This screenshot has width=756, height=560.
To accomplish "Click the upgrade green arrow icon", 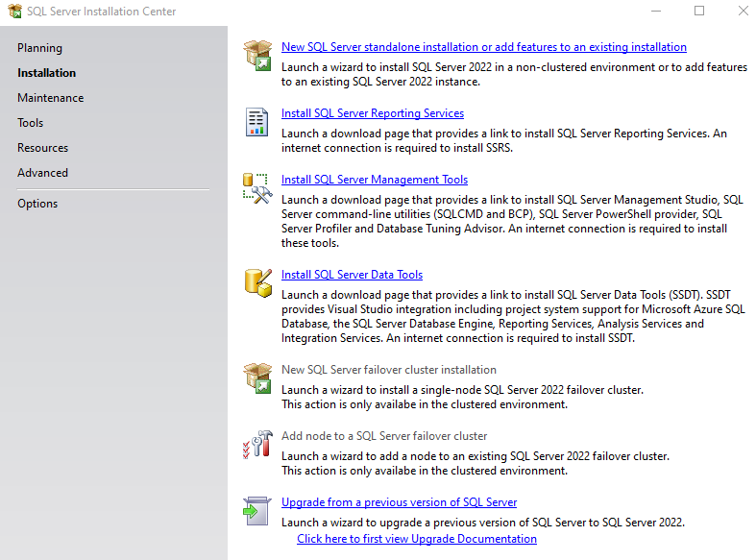I will [257, 510].
